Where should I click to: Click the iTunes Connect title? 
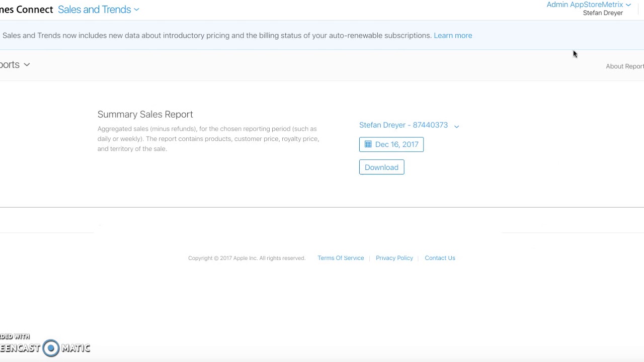[x=26, y=10]
